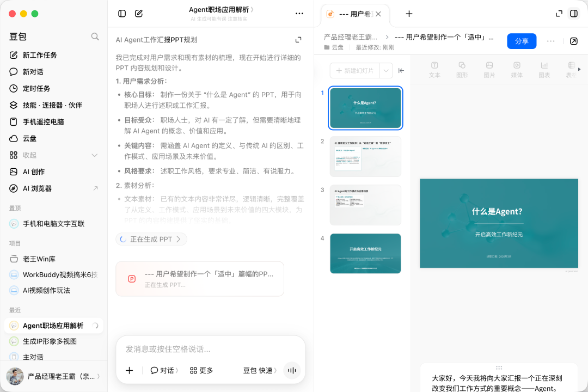Image resolution: width=588 pixels, height=392 pixels.
Task: Click the toolbar overflow arrow
Action: [579, 69]
